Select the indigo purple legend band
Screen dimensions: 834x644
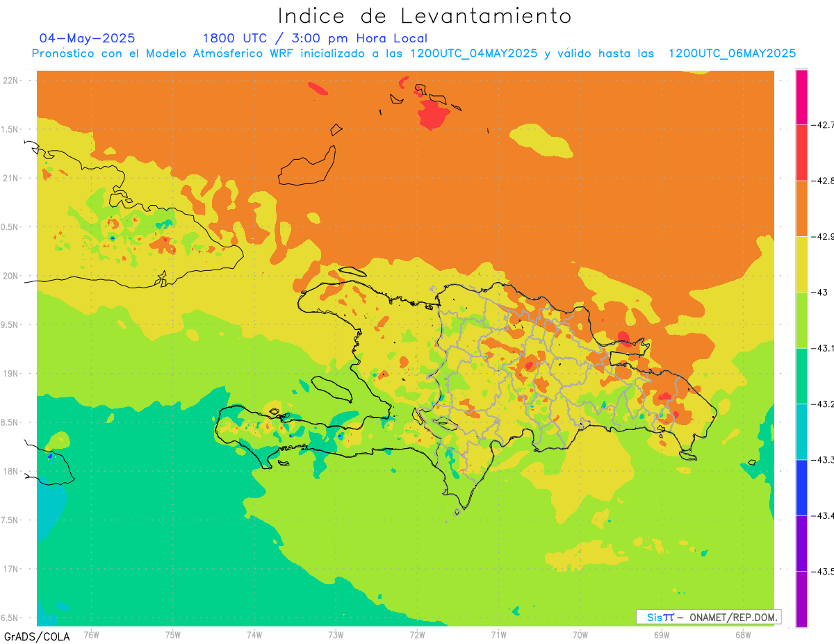801,543
